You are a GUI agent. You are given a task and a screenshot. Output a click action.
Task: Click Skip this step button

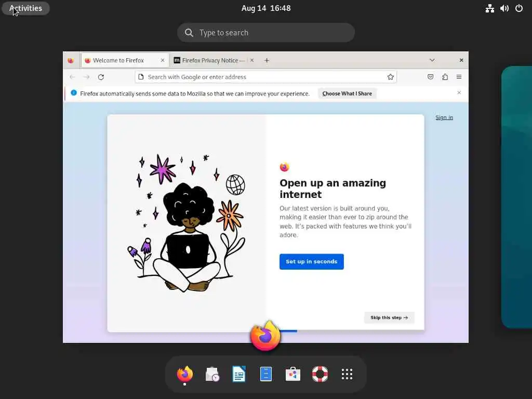pyautogui.click(x=389, y=317)
